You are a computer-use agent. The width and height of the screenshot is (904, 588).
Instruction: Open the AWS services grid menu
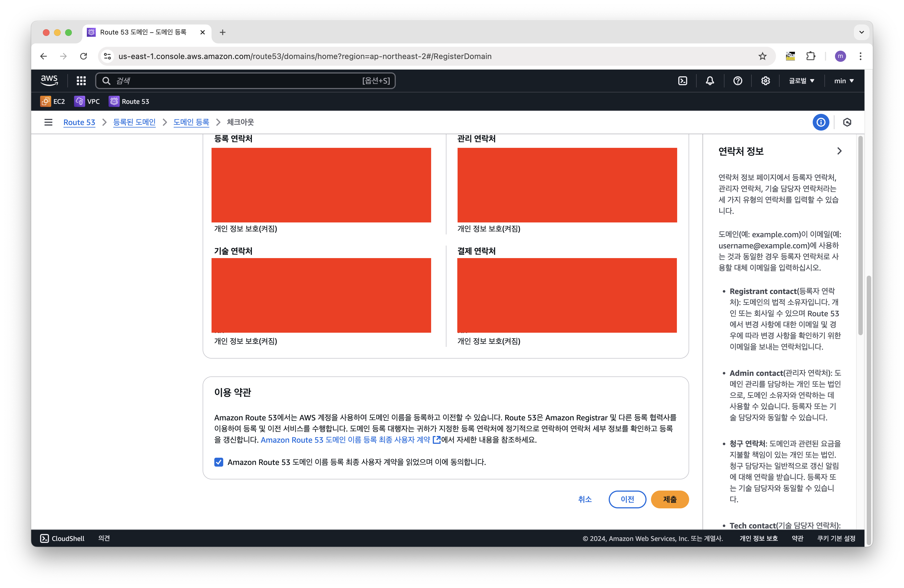pyautogui.click(x=81, y=80)
